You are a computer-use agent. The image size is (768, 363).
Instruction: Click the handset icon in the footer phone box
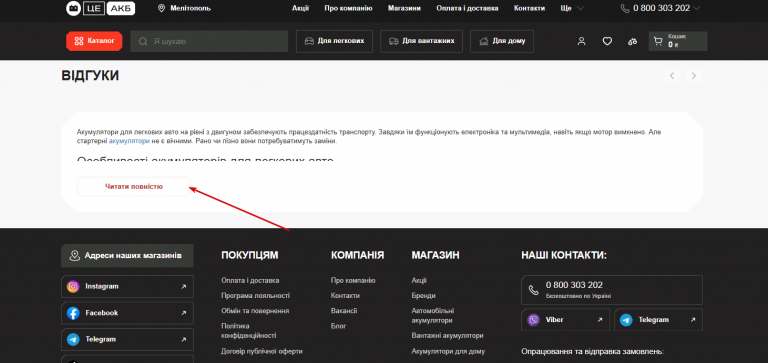pyautogui.click(x=534, y=290)
